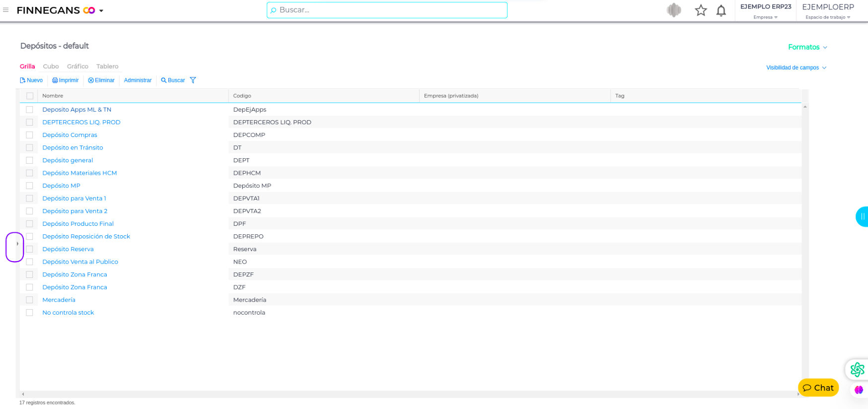Click the filter funnel icon

[x=193, y=80]
